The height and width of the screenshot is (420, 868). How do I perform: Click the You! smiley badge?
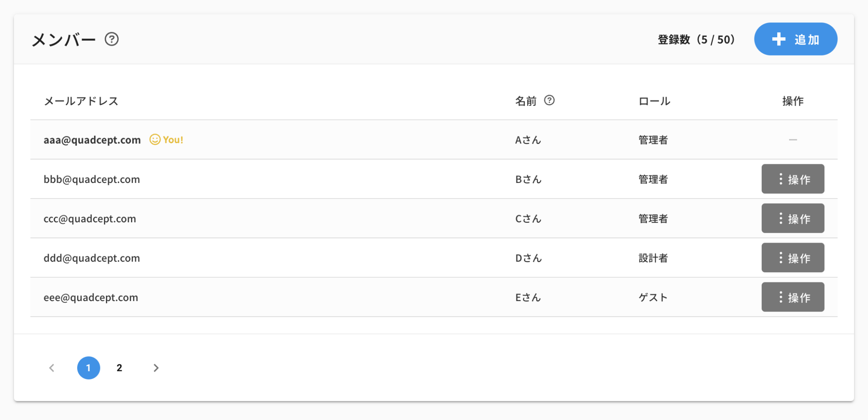(166, 140)
